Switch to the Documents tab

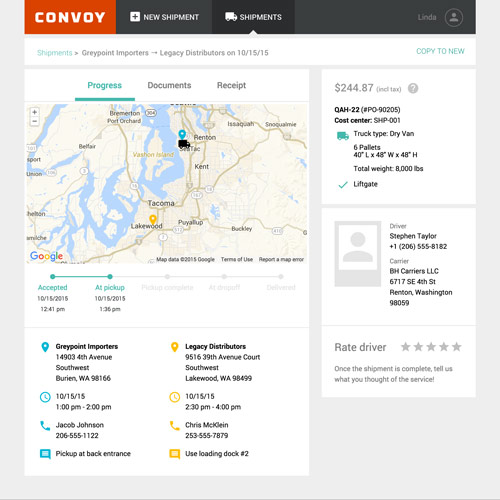coord(169,85)
